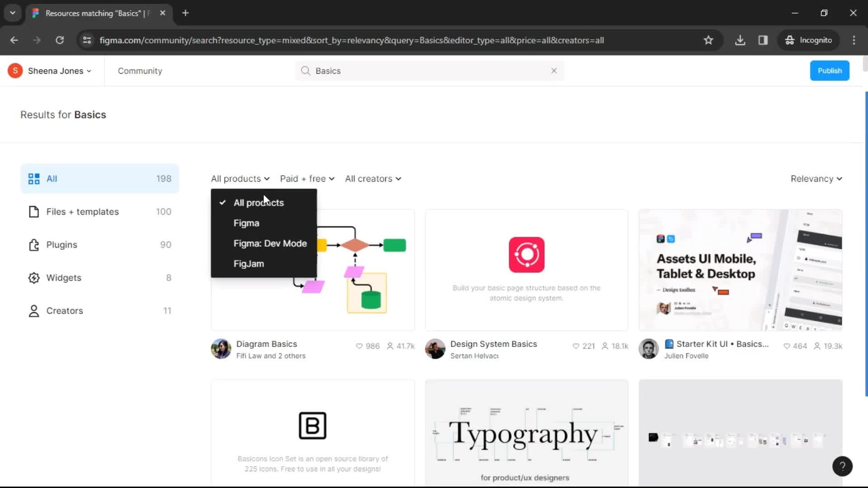Open Sertan Helvaci creator avatar
Viewport: 868px width, 488px height.
click(x=435, y=349)
